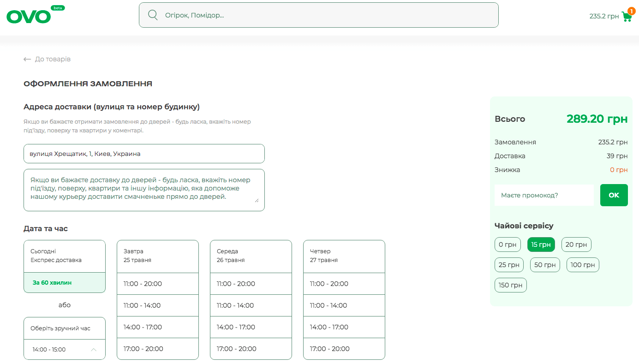The image size is (639, 364).
Task: Select the 20 грн tip option
Action: (x=576, y=245)
